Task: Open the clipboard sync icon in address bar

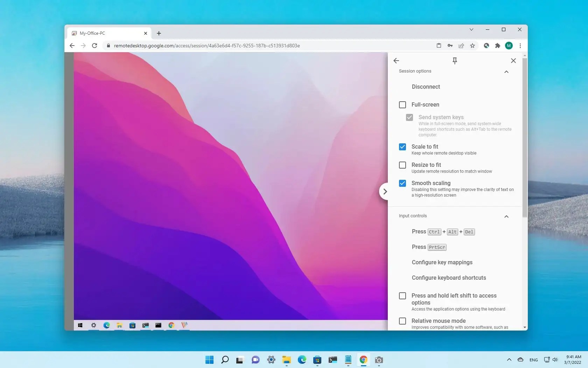Action: [x=439, y=46]
